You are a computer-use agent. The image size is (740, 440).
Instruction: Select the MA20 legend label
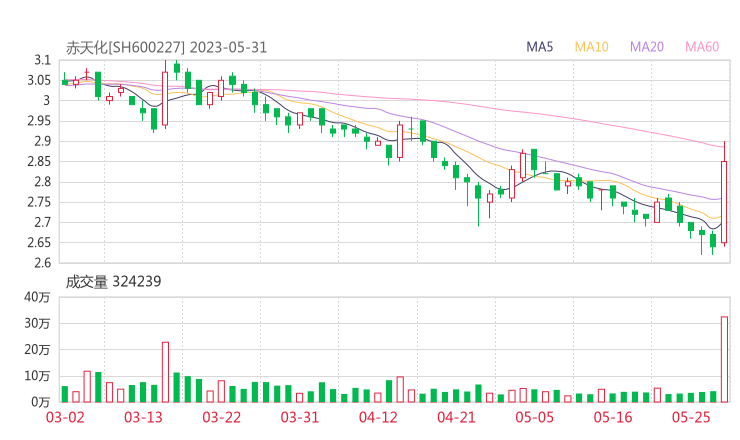pos(647,47)
